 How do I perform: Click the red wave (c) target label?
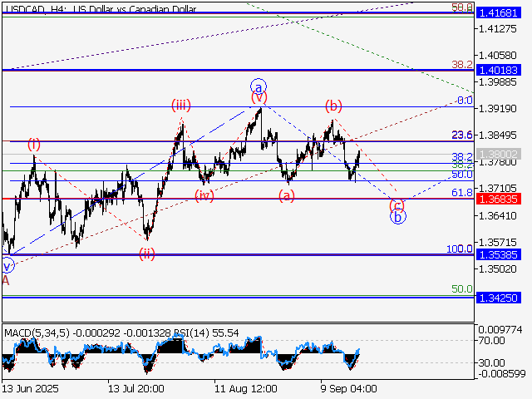(x=397, y=204)
